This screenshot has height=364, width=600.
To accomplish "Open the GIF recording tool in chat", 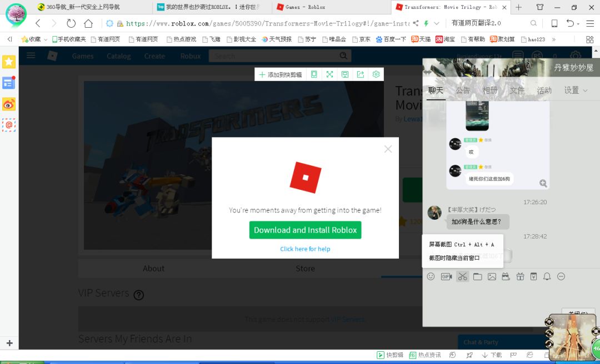I will pos(446,276).
